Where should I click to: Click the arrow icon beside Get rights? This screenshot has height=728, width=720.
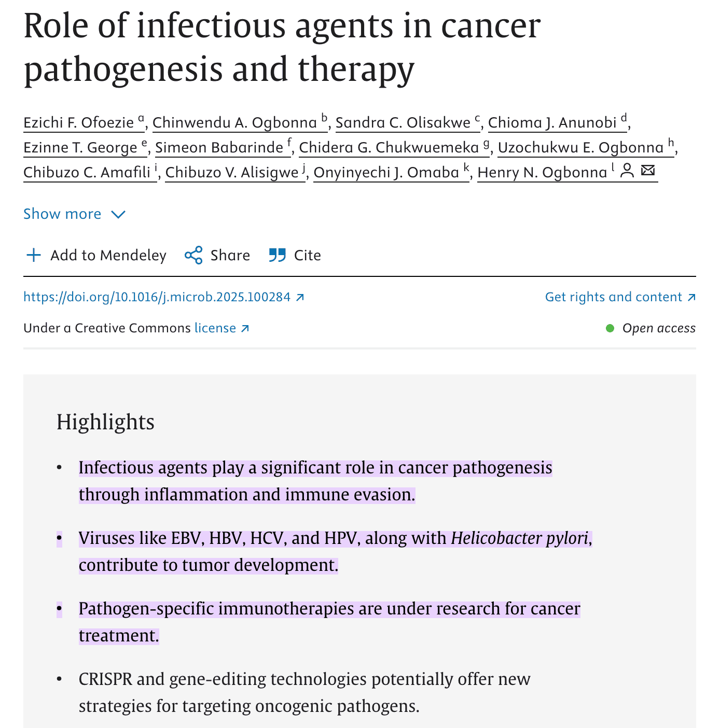(x=691, y=297)
